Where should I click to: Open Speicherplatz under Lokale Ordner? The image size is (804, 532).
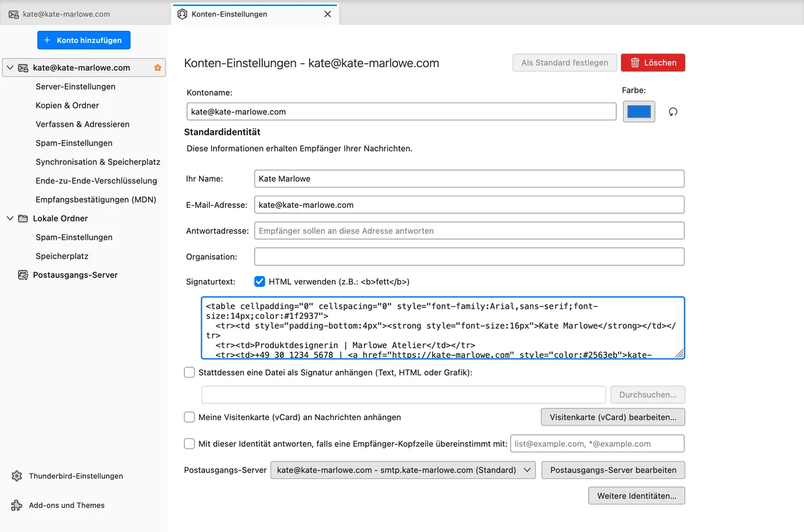62,256
